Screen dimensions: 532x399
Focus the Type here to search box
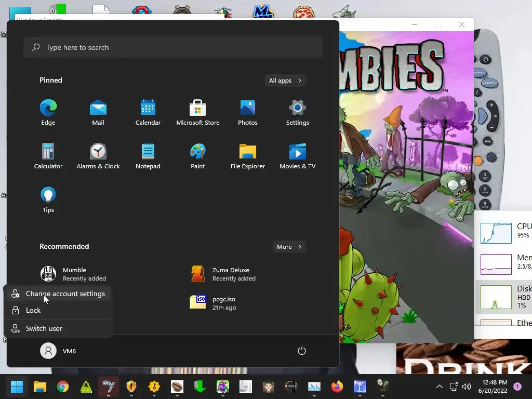[173, 47]
